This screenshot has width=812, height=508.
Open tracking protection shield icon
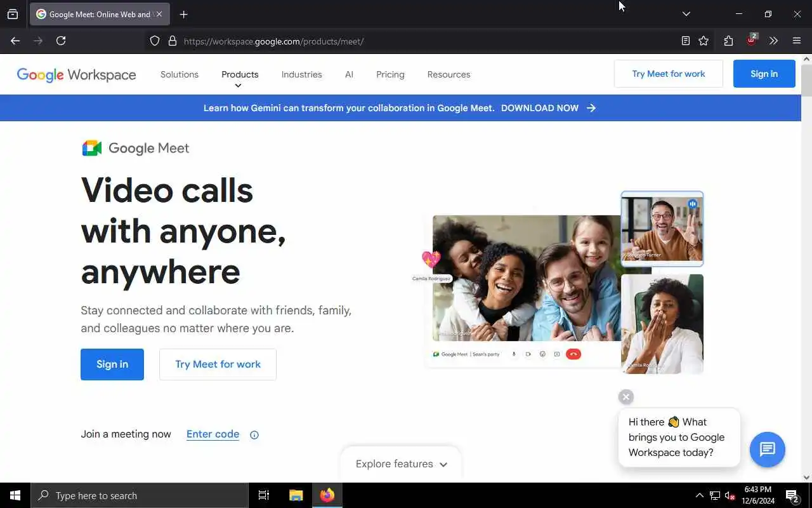[155, 41]
